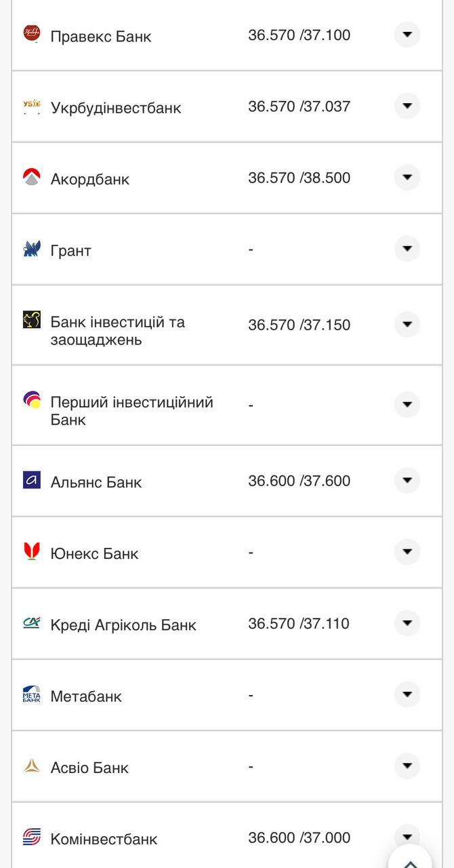Click the Креді Агріколь Банк logo
Image resolution: width=454 pixels, height=868 pixels.
click(x=32, y=624)
